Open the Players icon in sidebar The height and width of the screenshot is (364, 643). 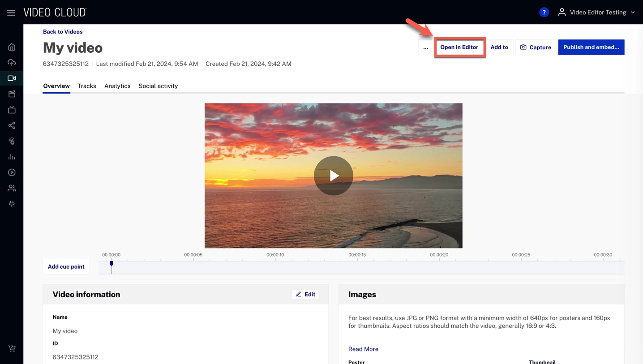tap(12, 172)
